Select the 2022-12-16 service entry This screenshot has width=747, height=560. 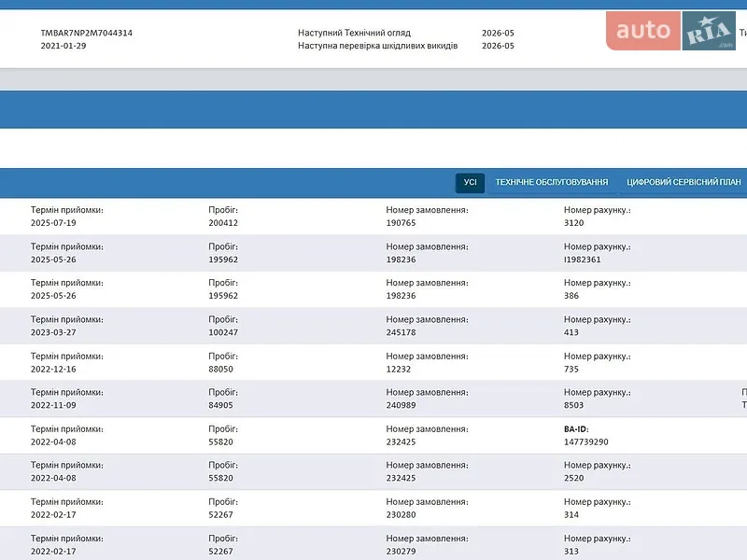tap(373, 362)
